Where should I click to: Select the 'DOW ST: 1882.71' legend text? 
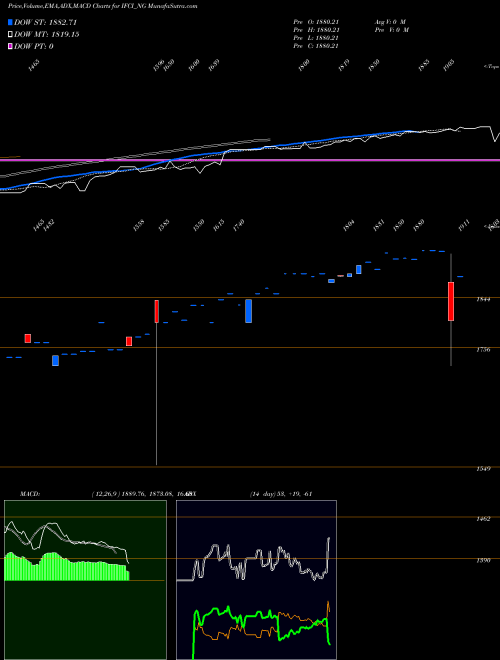45,22
